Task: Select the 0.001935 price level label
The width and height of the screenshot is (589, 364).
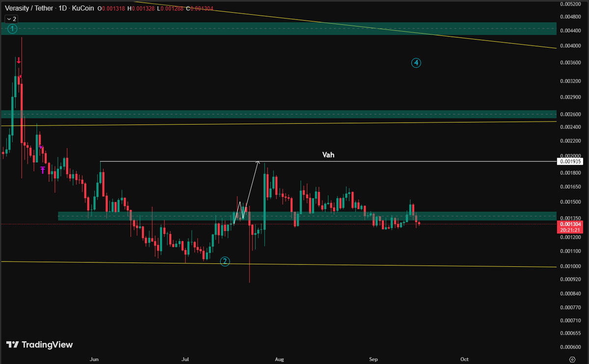Action: coord(571,161)
